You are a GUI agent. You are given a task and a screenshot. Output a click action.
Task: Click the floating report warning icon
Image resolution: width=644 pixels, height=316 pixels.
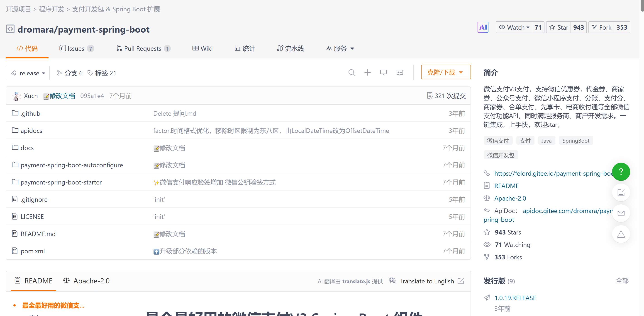(621, 234)
